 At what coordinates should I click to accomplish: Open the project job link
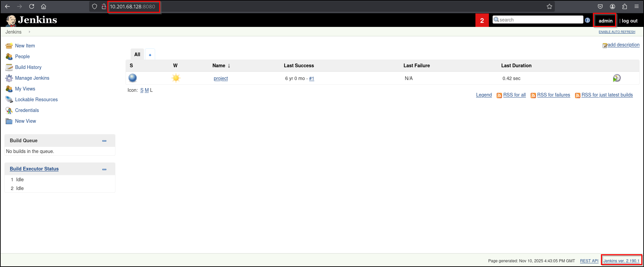point(221,78)
